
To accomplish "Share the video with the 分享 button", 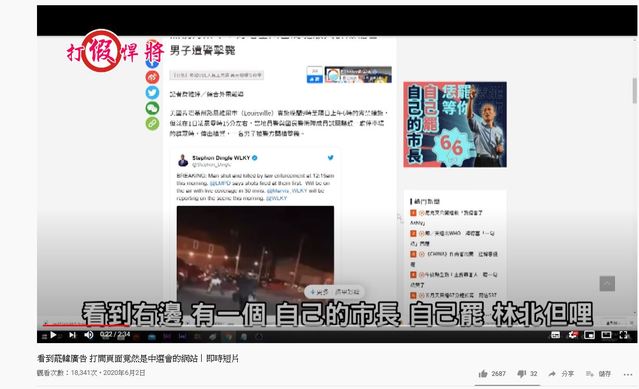I will pos(562,374).
